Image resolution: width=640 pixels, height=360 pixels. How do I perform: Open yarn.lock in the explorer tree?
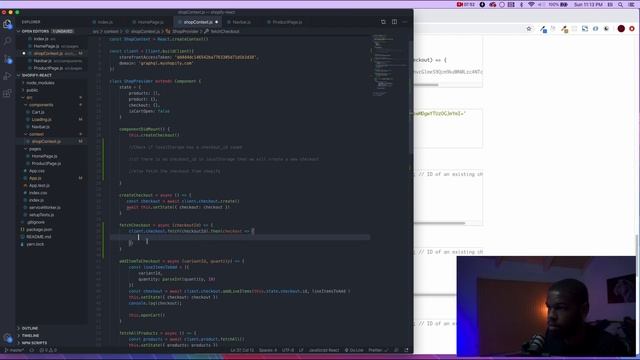click(x=35, y=244)
